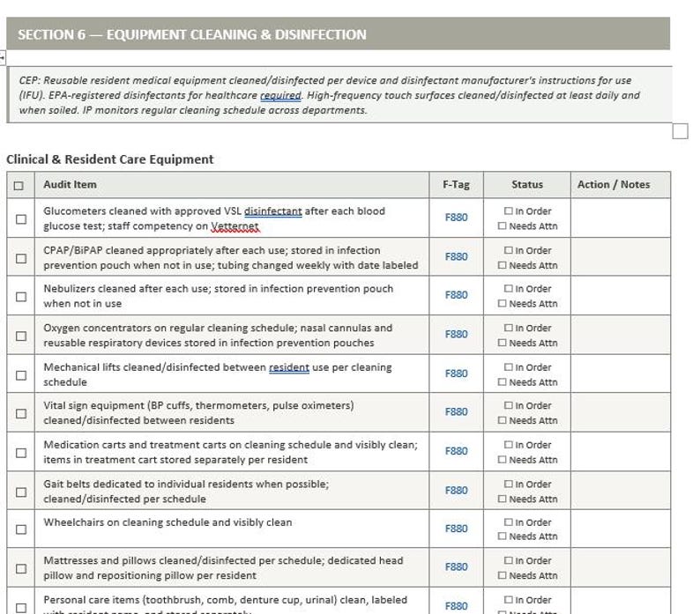Click the underlined word 'required' in CEP note

coord(280,95)
